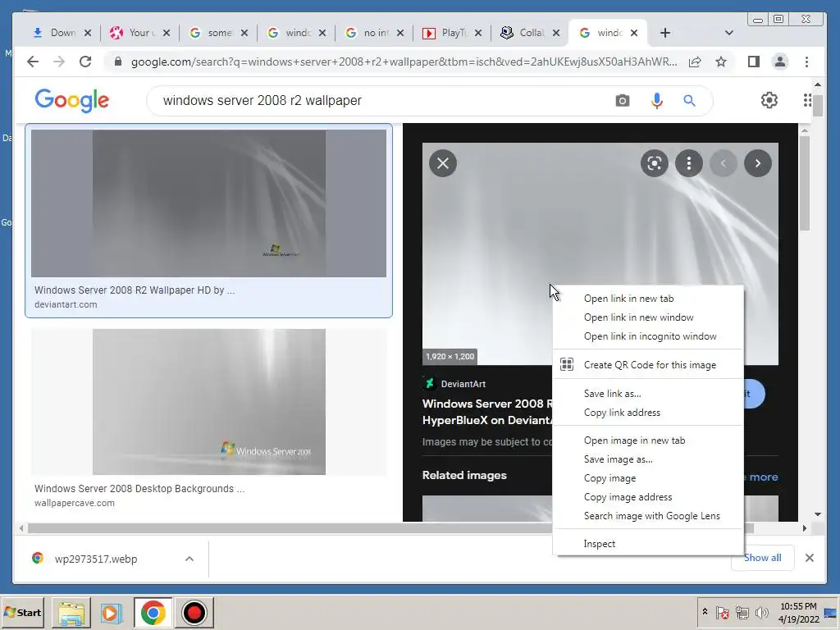Screen dimensions: 840x630
Task: Choose 'Save image as...'
Action: tap(648, 459)
